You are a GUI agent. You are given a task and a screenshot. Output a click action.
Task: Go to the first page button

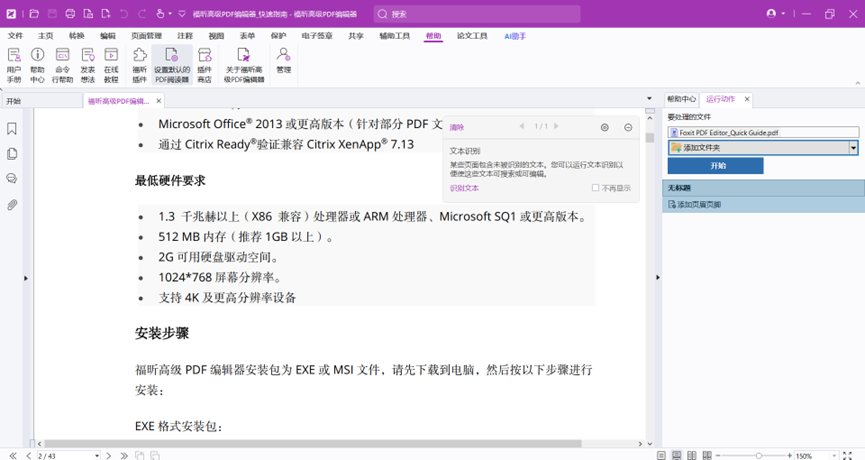click(13, 456)
